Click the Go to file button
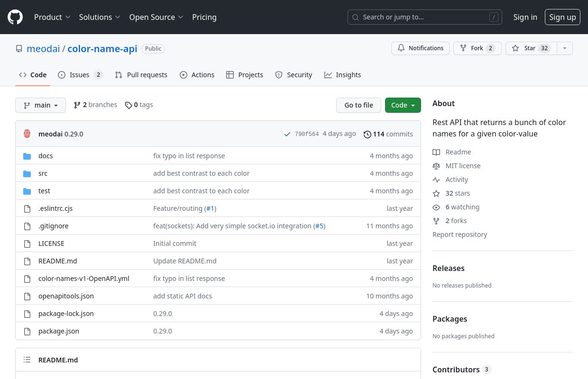The width and height of the screenshot is (588, 379). coord(359,105)
